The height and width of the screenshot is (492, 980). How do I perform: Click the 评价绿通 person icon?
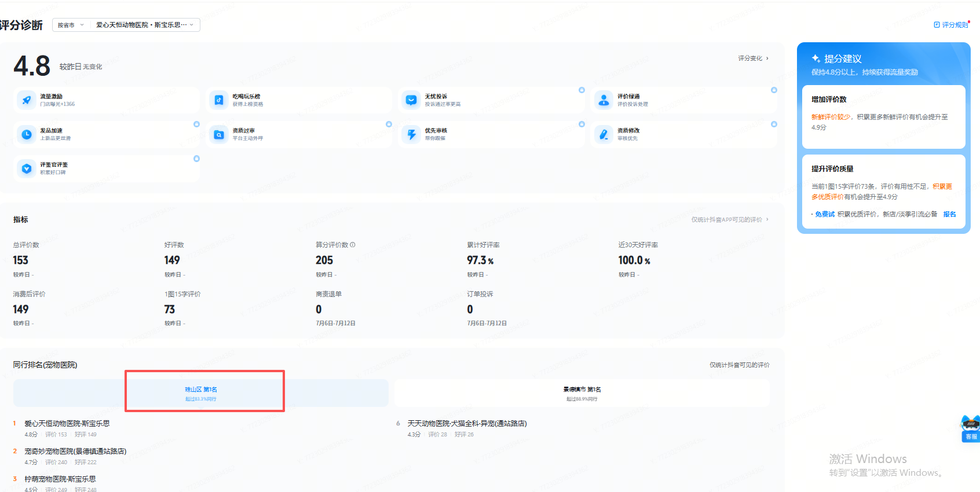[604, 100]
